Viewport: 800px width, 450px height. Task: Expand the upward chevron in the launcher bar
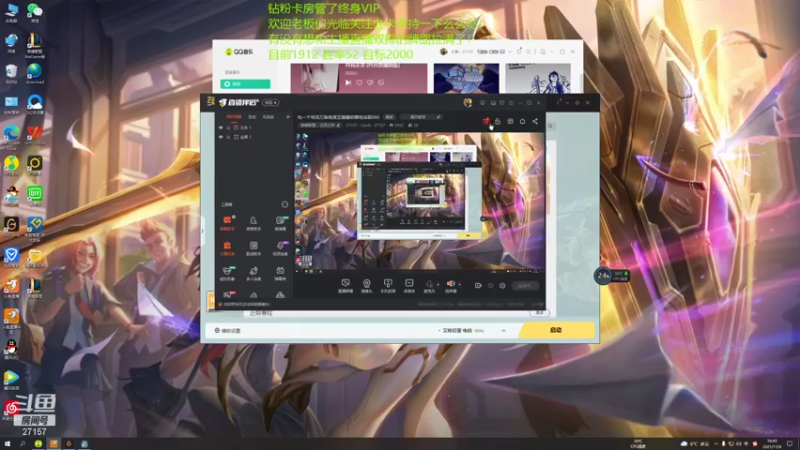[x=504, y=331]
